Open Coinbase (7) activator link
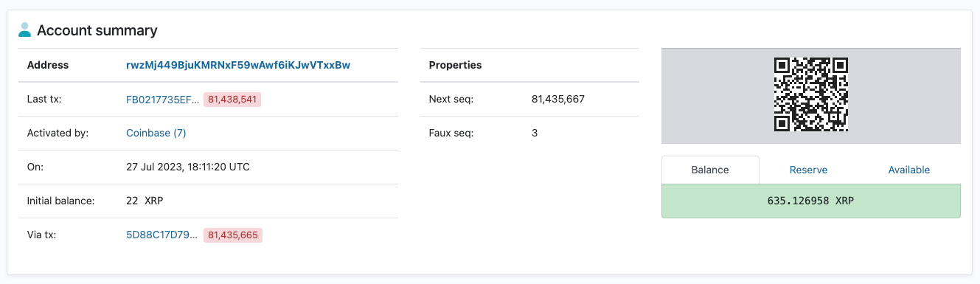The height and width of the screenshot is (284, 980). 156,133
